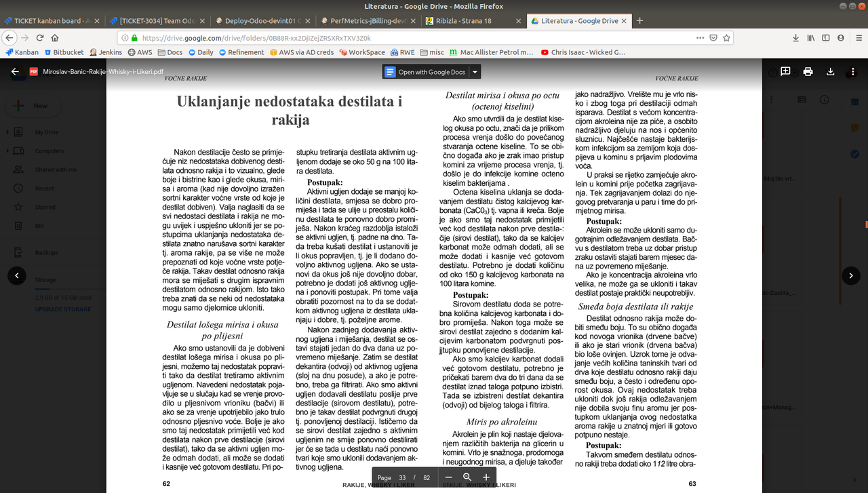Image resolution: width=868 pixels, height=493 pixels.
Task: Open WorkSpace bookmark
Action: coord(361,52)
